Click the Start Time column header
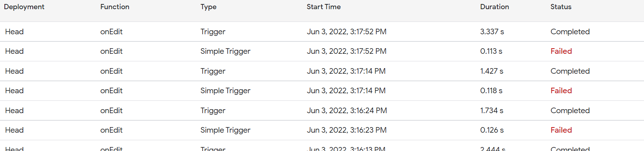The height and width of the screenshot is (151, 644). click(x=324, y=7)
